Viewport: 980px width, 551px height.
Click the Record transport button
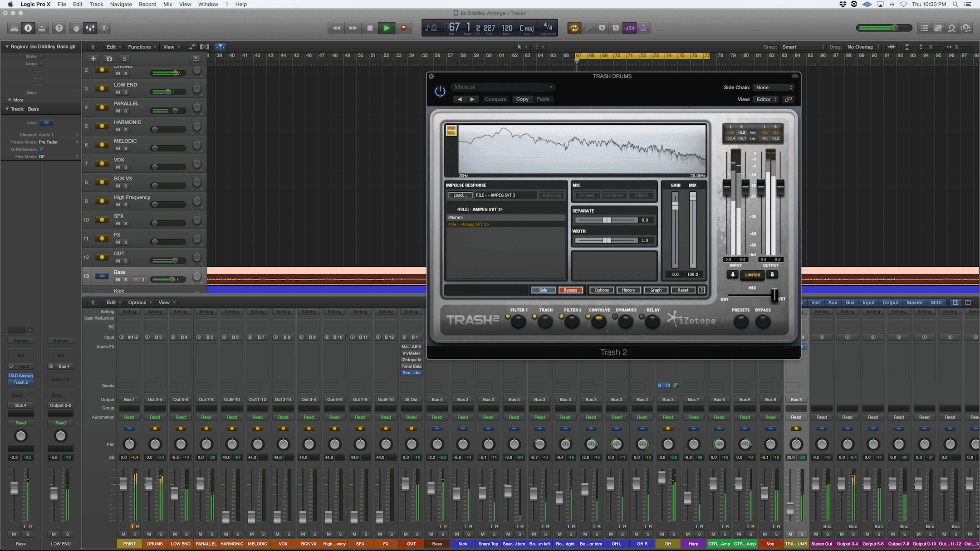coord(403,28)
